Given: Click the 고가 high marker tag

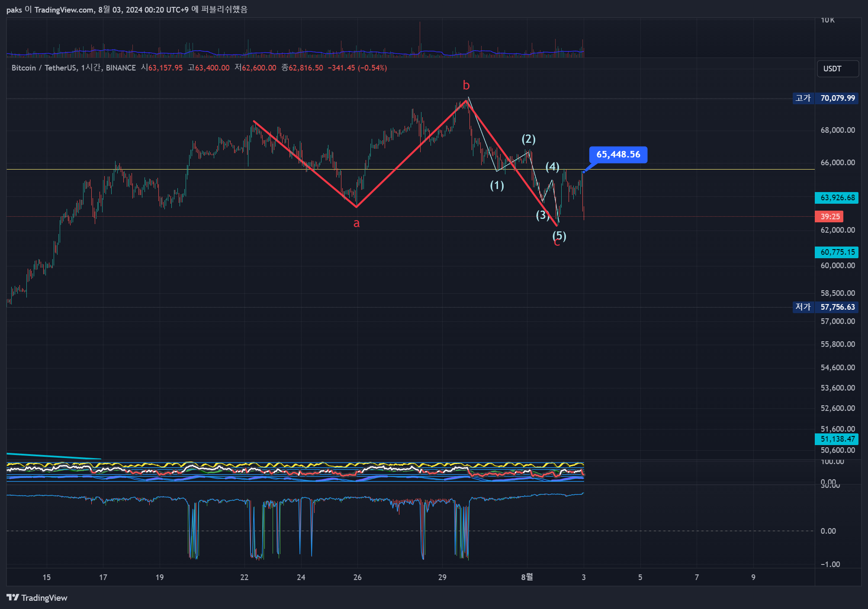Looking at the screenshot, I should (804, 98).
